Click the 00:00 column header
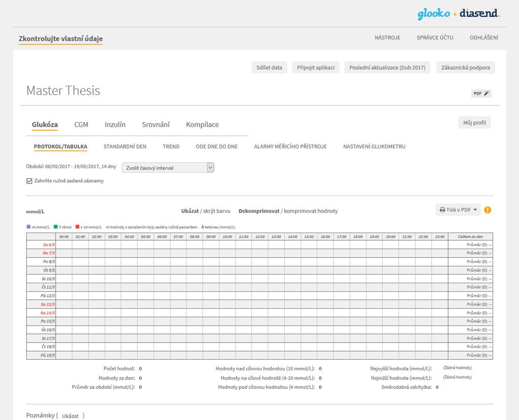This screenshot has height=420, width=519. pos(64,237)
